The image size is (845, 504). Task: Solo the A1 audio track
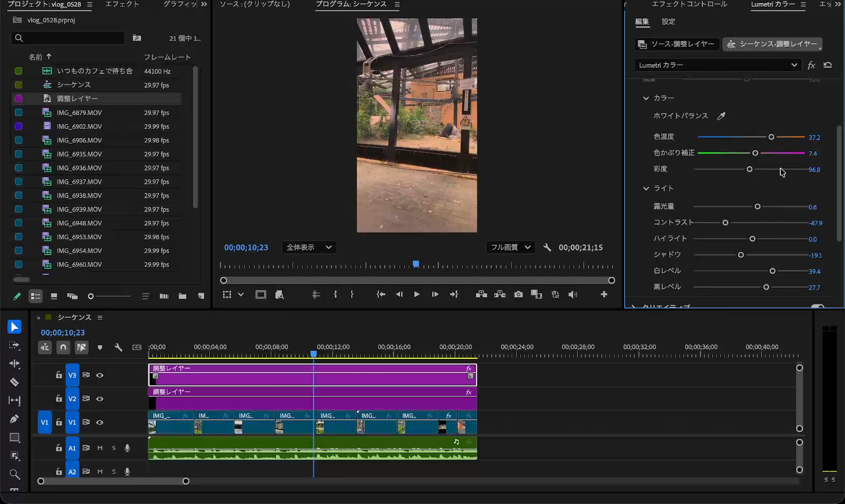[x=114, y=448]
